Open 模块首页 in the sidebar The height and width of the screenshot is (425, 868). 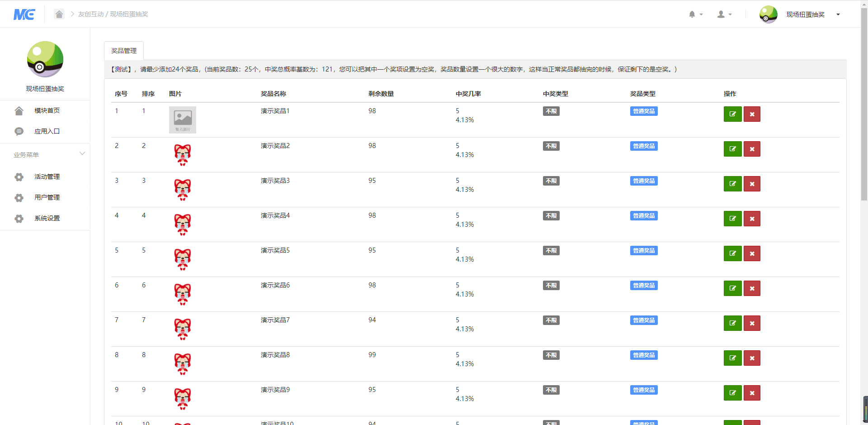tap(47, 110)
